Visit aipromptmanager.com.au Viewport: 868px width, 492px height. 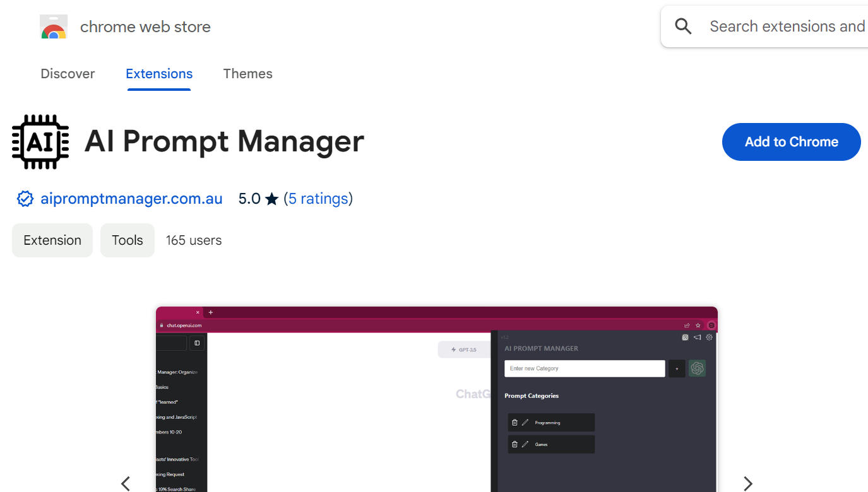pos(131,198)
